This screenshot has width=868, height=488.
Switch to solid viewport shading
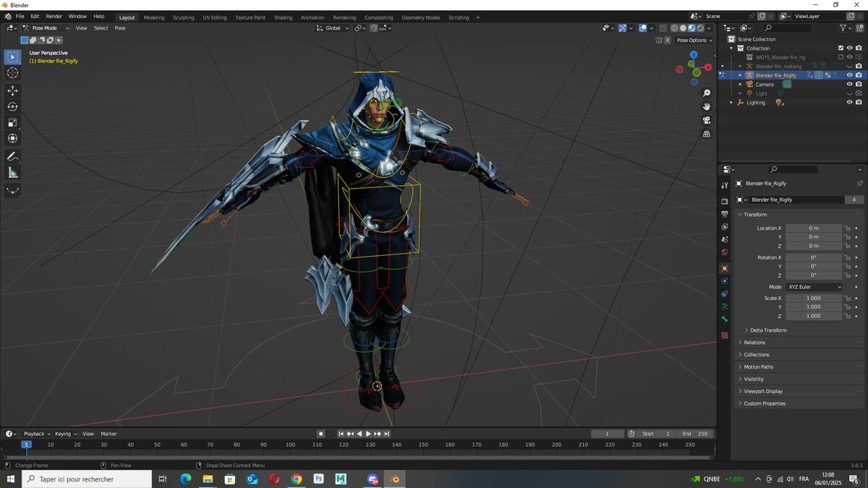pos(683,28)
